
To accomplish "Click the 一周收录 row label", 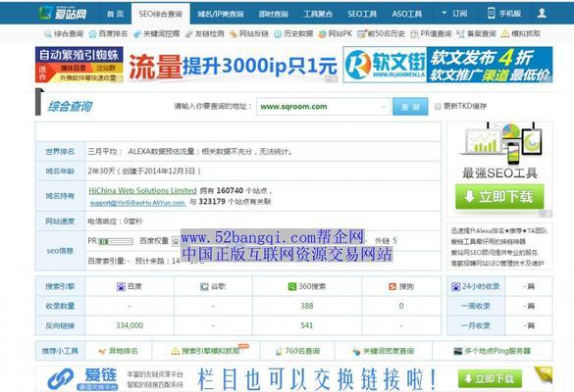I will [475, 306].
